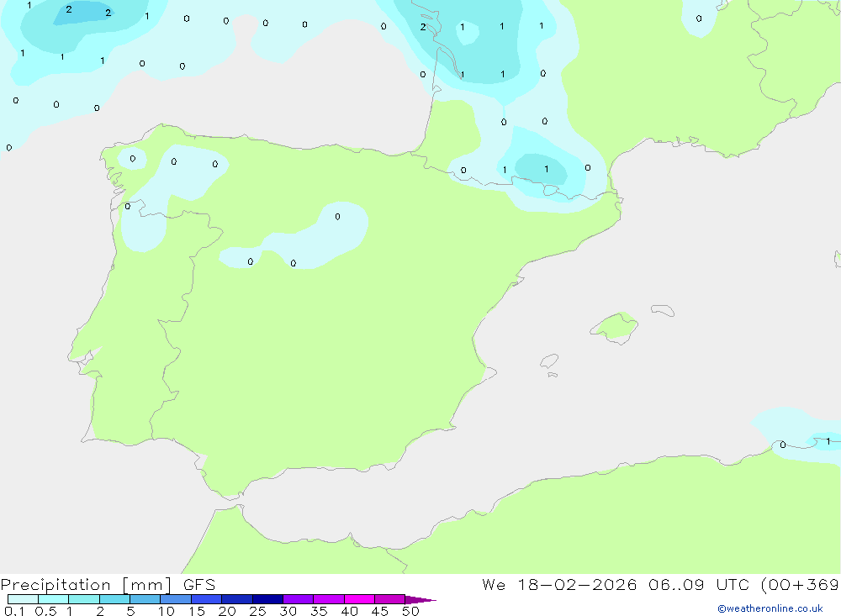Click the "40" legend scale label
841x616 pixels.
click(x=350, y=611)
